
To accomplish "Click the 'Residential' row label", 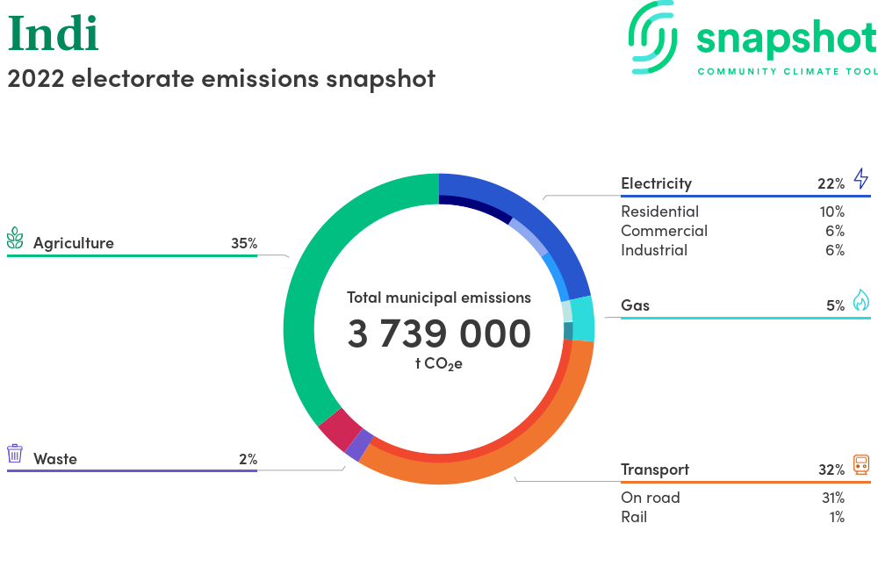I will (659, 212).
